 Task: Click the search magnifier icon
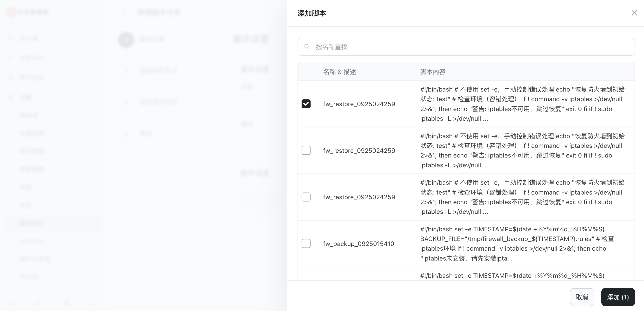pos(307,47)
